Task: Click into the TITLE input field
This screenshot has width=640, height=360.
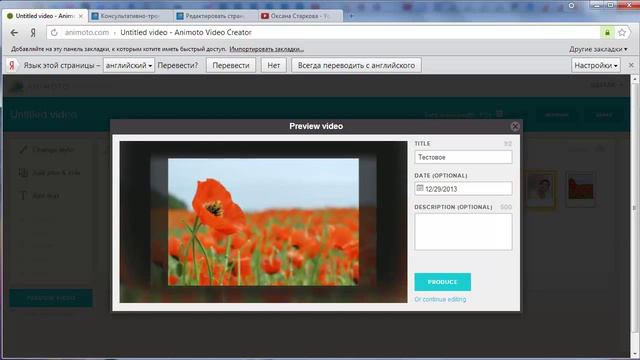Action: tap(463, 157)
